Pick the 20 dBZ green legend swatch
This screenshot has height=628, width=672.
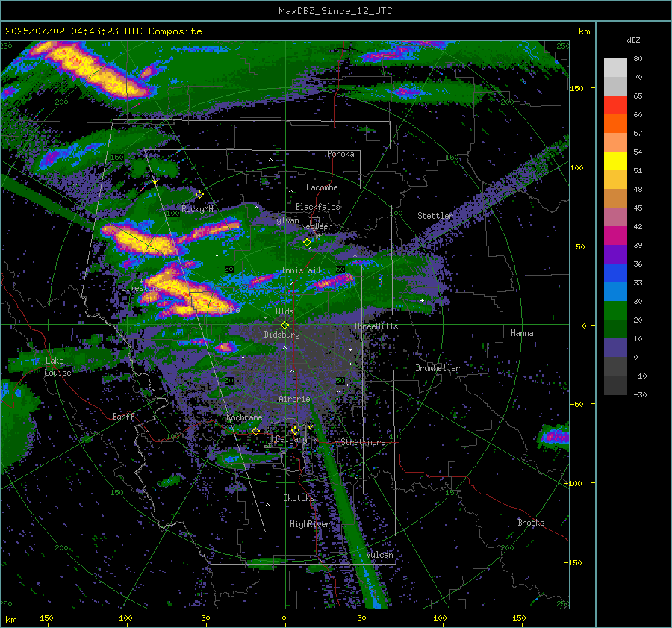click(x=615, y=310)
